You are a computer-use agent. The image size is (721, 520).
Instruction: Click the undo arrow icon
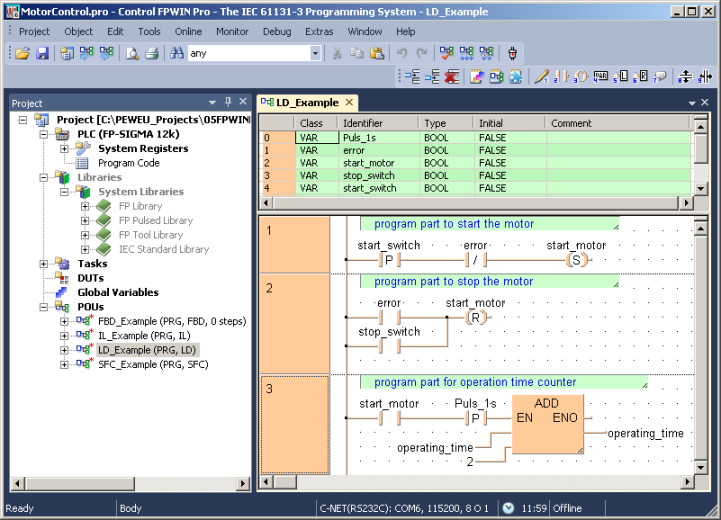click(x=402, y=53)
